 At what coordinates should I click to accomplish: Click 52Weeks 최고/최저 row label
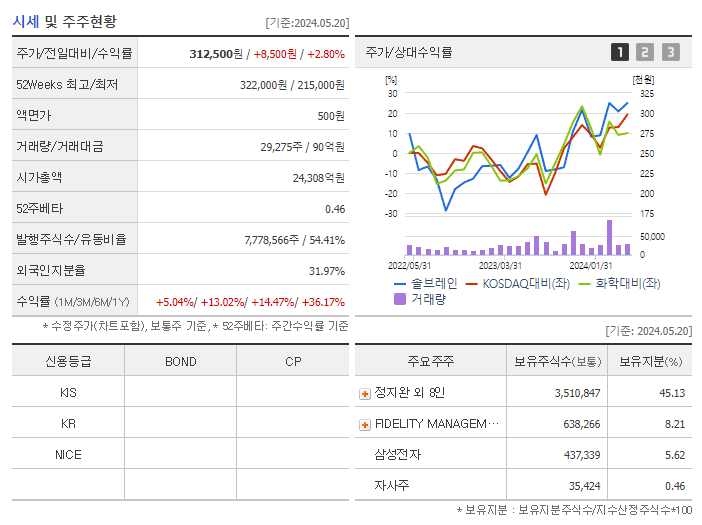(x=67, y=84)
